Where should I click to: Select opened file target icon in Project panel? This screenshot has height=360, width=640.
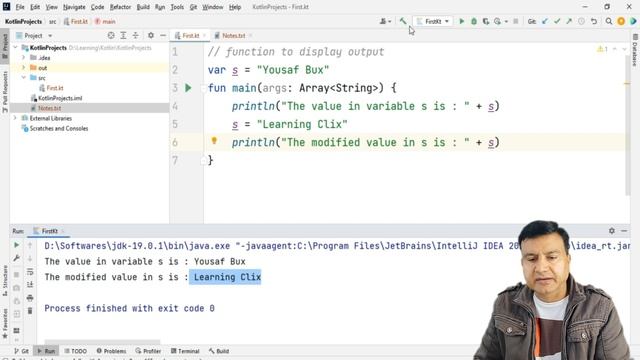coord(111,36)
